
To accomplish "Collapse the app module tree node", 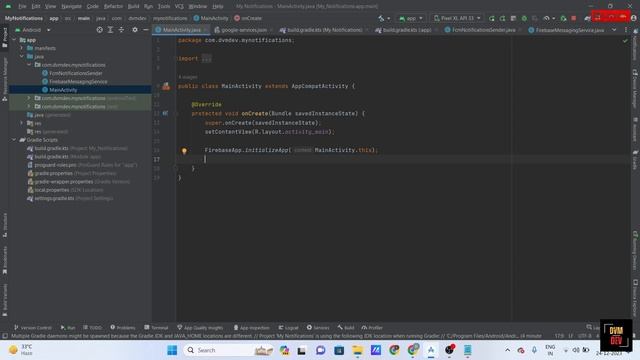I will [14, 40].
